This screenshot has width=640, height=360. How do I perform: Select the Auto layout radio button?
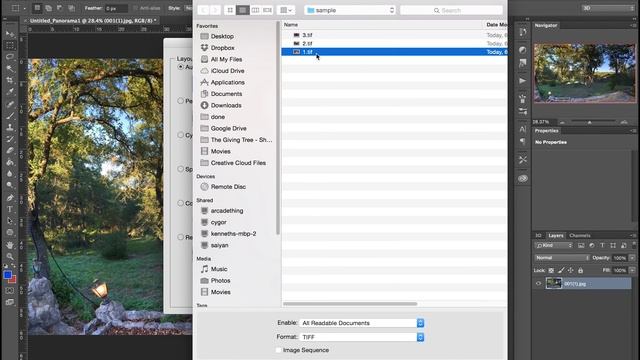(x=180, y=67)
